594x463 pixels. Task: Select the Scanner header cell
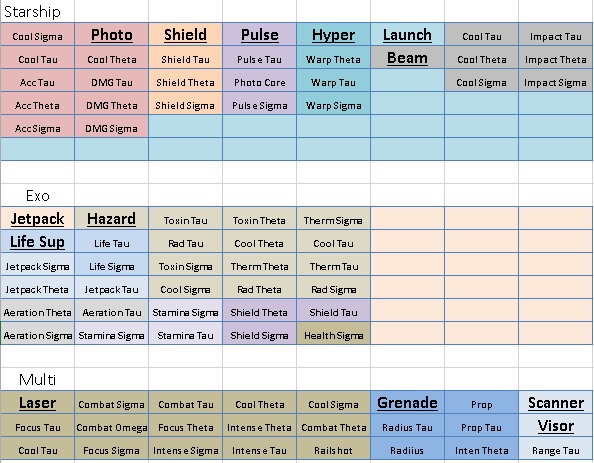click(555, 403)
